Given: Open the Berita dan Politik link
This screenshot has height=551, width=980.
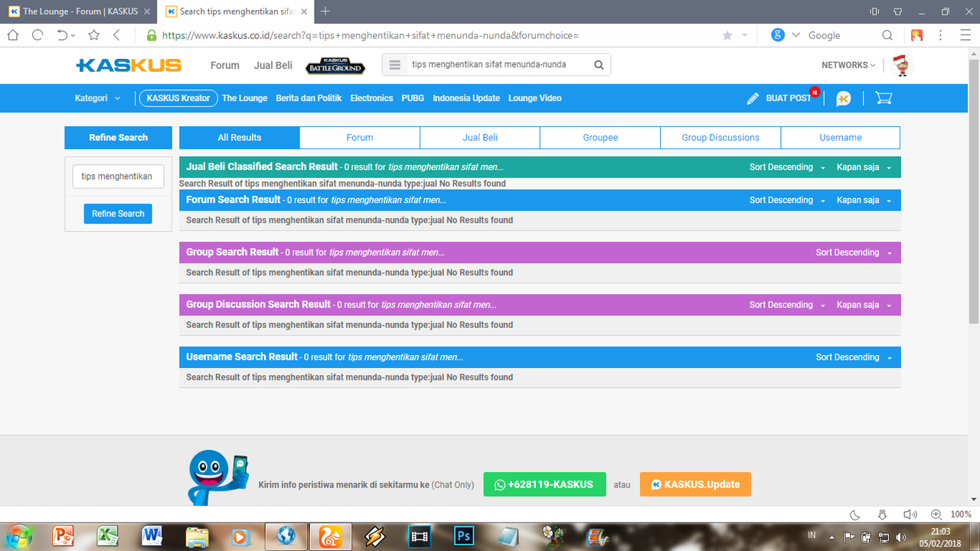Looking at the screenshot, I should [x=309, y=98].
